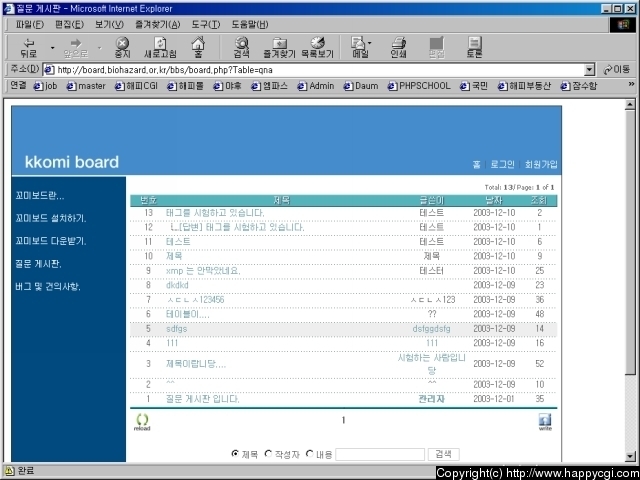Open the 해피CGI link bar shortcut
This screenshot has width=640, height=480.
click(x=136, y=86)
